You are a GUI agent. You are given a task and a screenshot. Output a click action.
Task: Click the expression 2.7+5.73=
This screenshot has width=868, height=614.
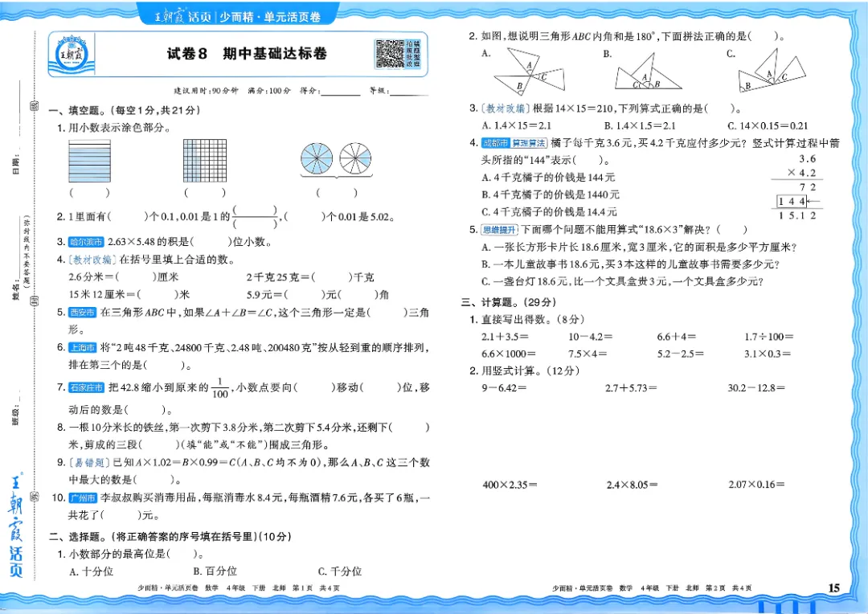click(x=631, y=388)
